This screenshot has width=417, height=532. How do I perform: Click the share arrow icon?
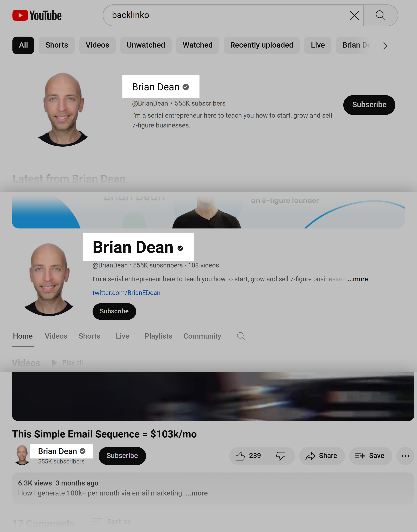tap(310, 456)
